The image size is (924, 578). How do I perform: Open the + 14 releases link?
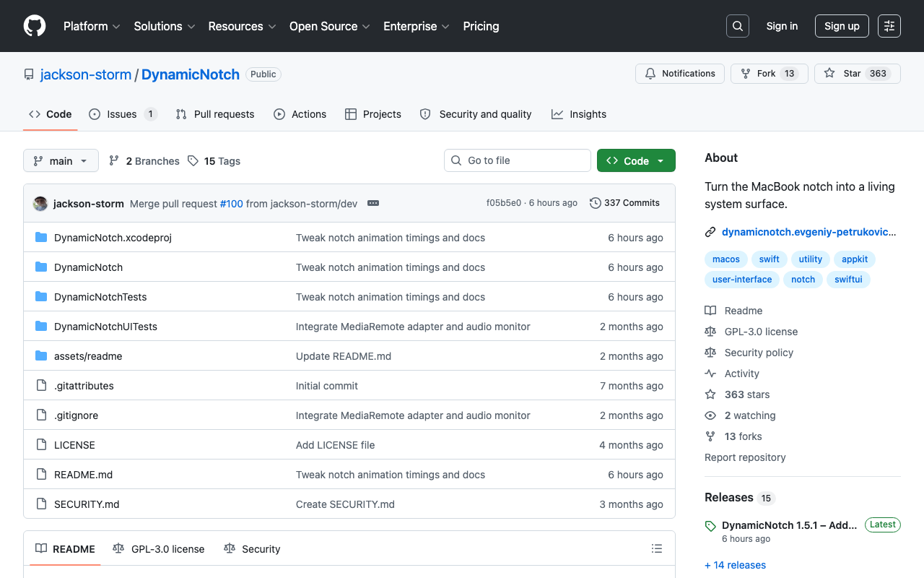click(x=735, y=565)
